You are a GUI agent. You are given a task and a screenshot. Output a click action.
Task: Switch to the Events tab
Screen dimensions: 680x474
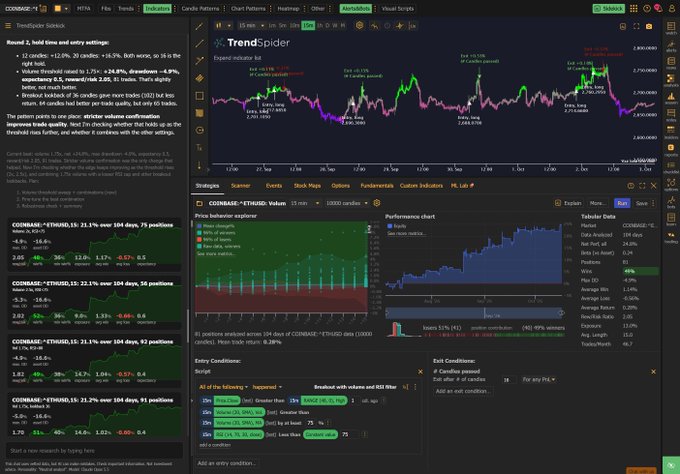[274, 186]
